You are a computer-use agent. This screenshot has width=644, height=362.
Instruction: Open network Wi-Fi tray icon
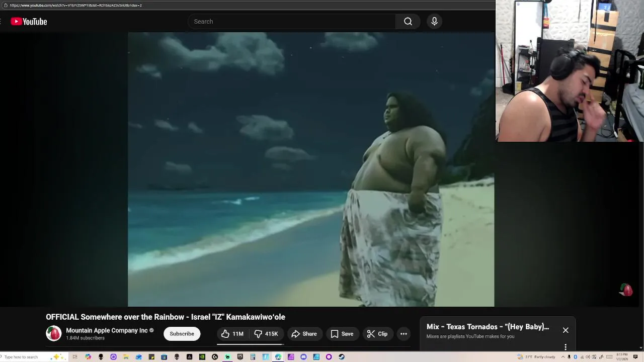[582, 357]
